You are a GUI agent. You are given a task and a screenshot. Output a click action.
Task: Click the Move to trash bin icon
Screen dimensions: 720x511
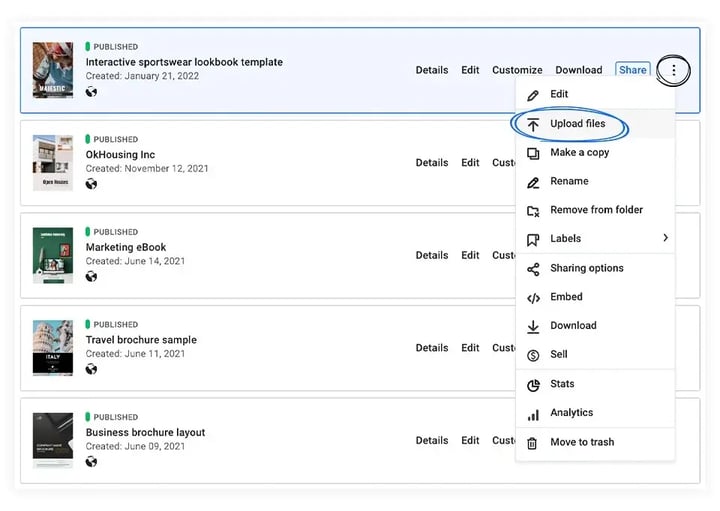click(x=532, y=443)
